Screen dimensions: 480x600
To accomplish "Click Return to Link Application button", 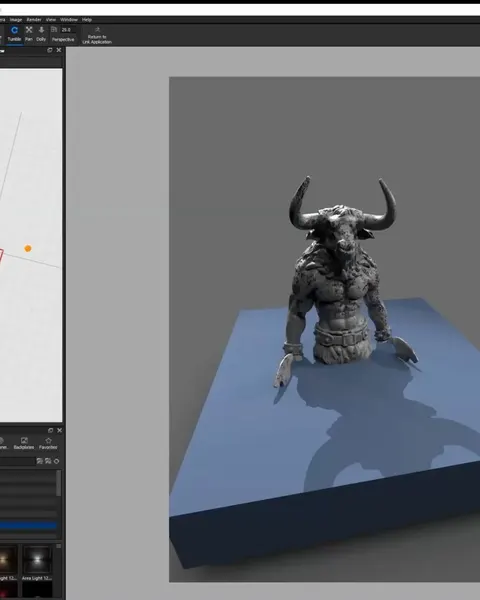I will 97,35.
